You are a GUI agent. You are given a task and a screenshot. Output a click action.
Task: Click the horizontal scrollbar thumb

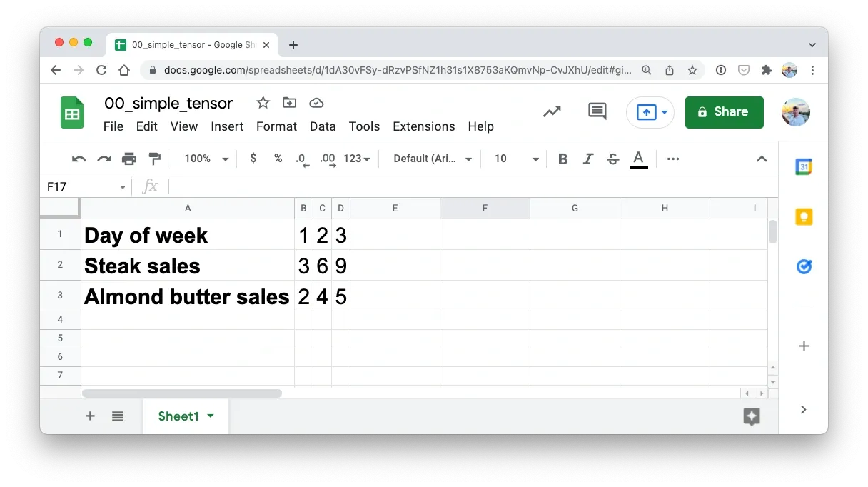click(182, 393)
